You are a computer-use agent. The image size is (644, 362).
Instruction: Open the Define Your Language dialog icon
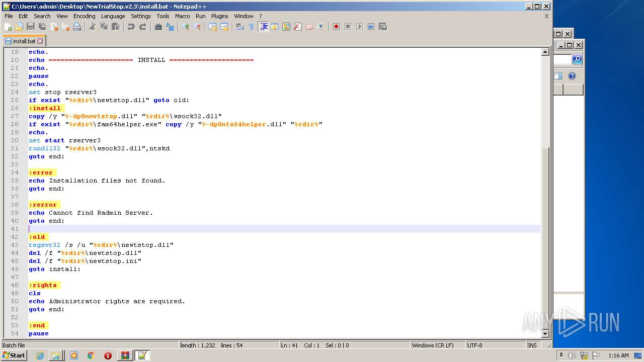pos(275,27)
